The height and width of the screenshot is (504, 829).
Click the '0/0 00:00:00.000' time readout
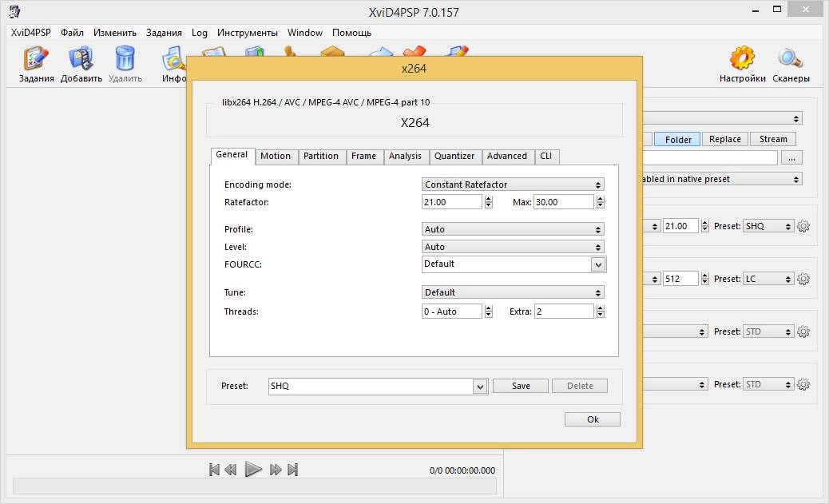click(462, 470)
